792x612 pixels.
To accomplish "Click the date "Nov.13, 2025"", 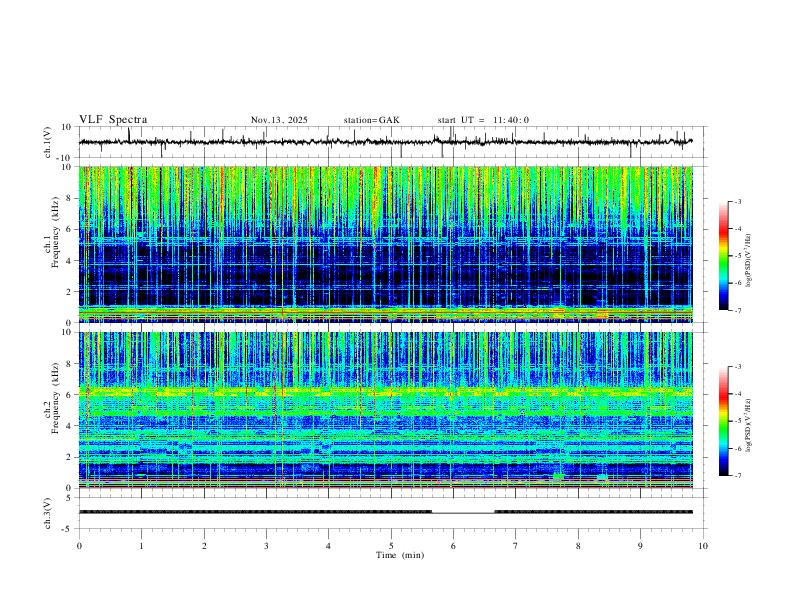I will pyautogui.click(x=279, y=120).
